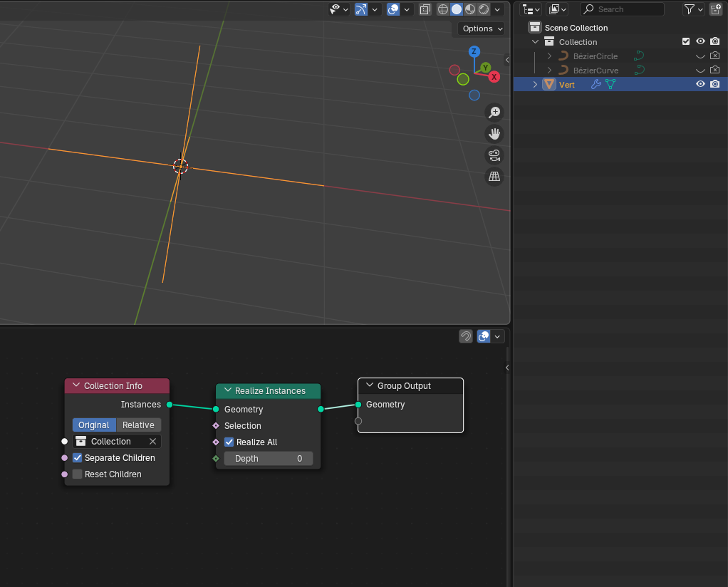Open Outliner editor type dropdown
Image resolution: width=728 pixels, height=587 pixels.
531,9
